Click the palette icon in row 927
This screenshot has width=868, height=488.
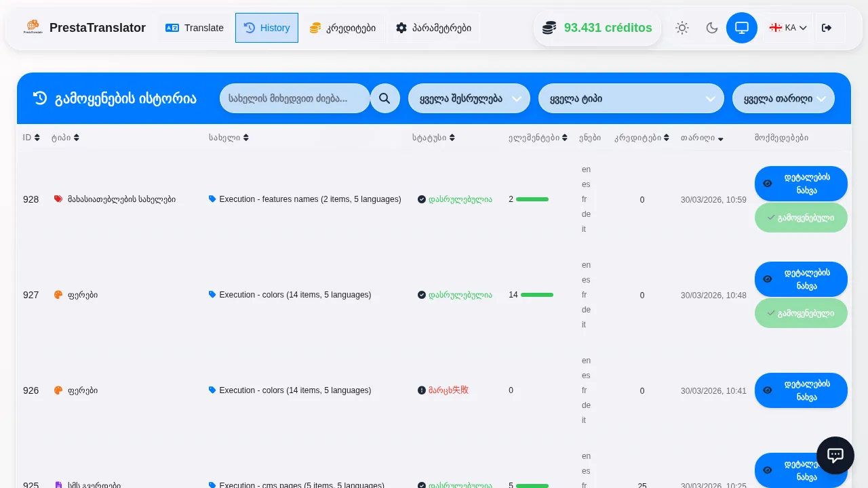(x=58, y=295)
